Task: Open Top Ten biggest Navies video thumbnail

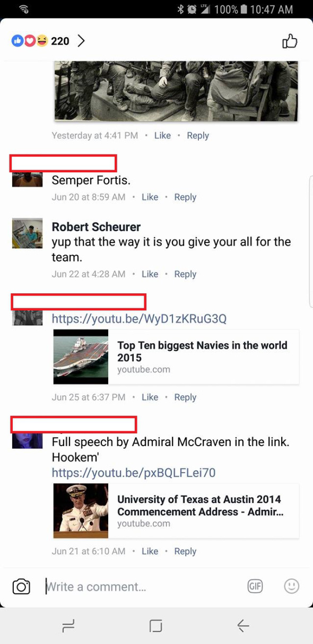Action: (81, 357)
